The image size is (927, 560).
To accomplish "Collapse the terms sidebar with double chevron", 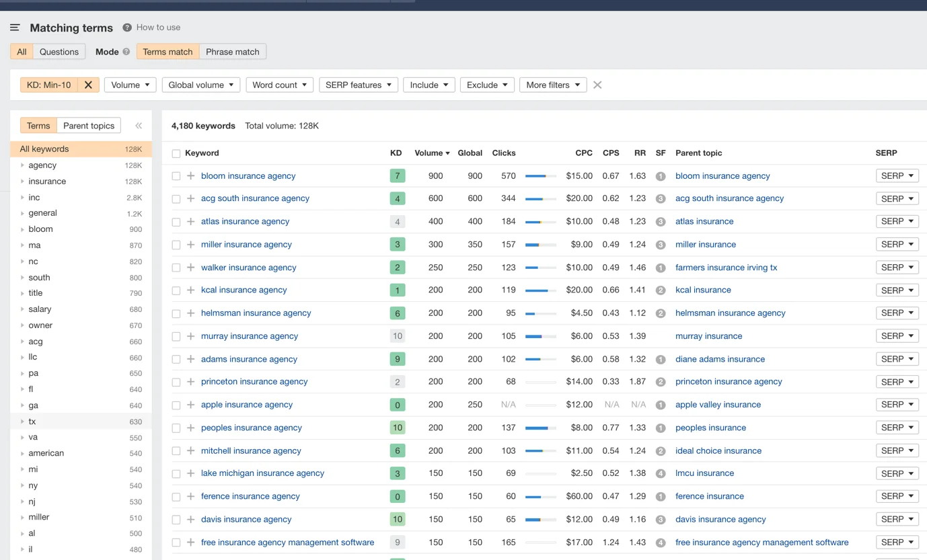I will pyautogui.click(x=139, y=126).
